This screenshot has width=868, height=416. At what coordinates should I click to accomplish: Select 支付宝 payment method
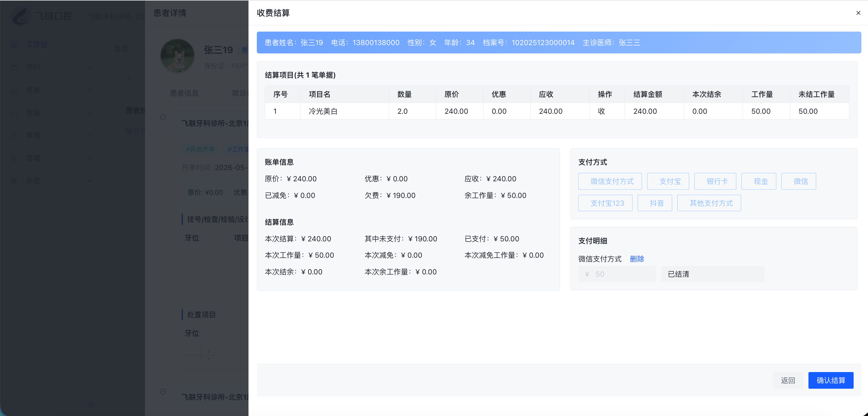(668, 181)
